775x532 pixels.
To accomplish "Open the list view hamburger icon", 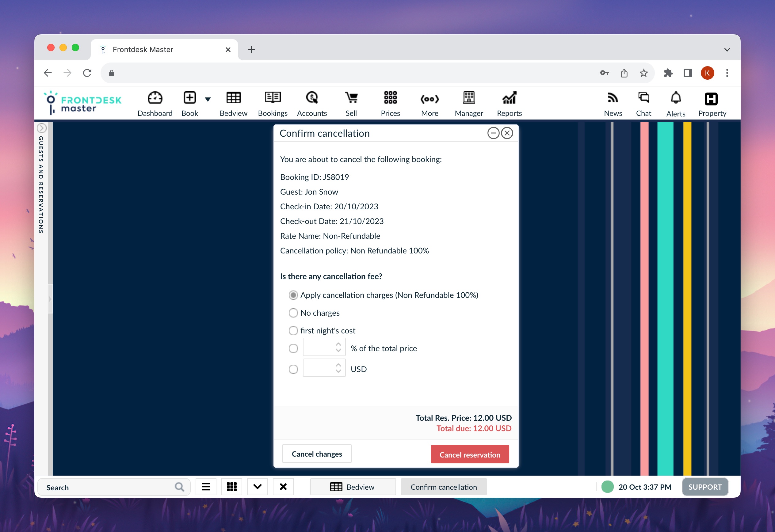I will click(x=206, y=487).
